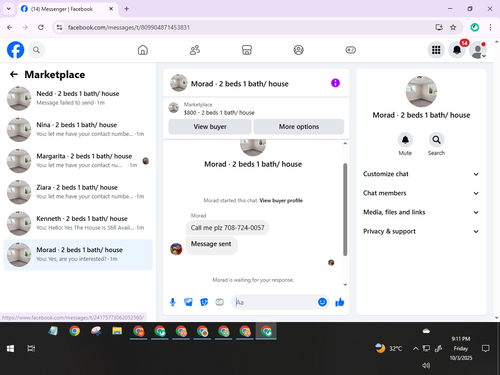Open the nine-dot Menu grid icon

[x=436, y=50]
